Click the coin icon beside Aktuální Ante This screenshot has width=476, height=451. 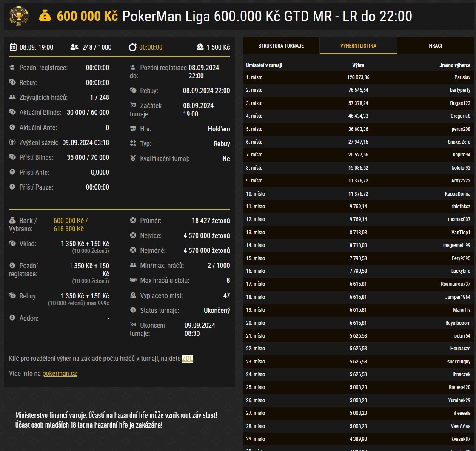click(x=12, y=127)
